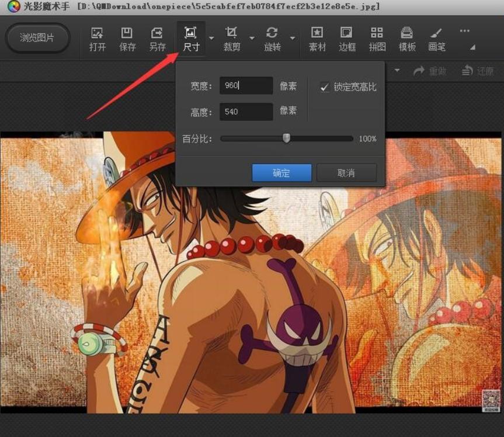
Task: Click the 光影魔术手 app logo icon
Action: coord(13,6)
